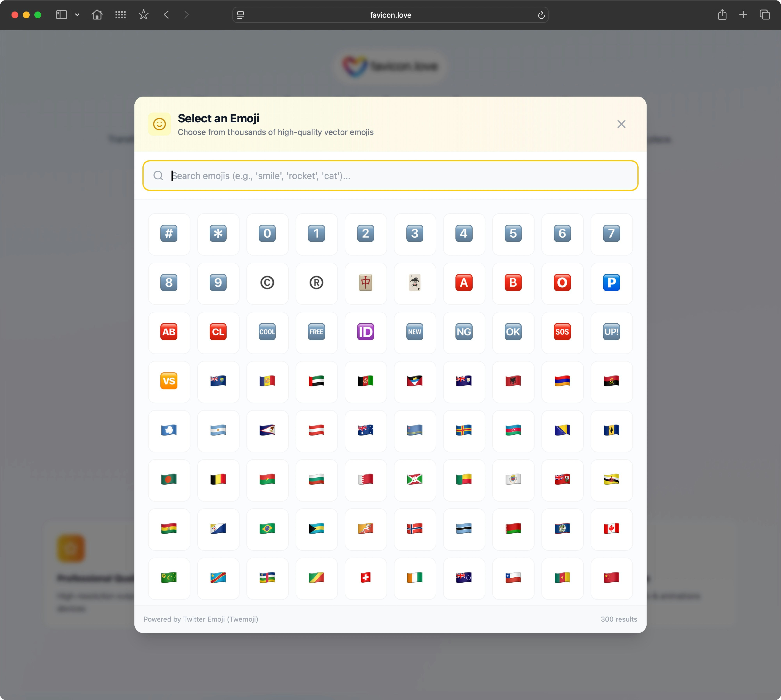781x700 pixels.
Task: Select the VS button emoji
Action: [169, 381]
